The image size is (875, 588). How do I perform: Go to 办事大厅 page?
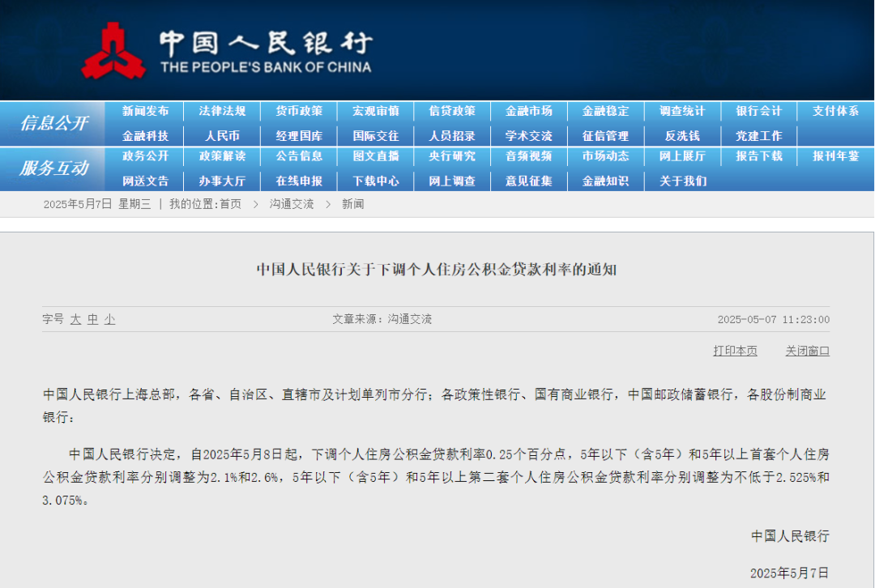(x=222, y=181)
